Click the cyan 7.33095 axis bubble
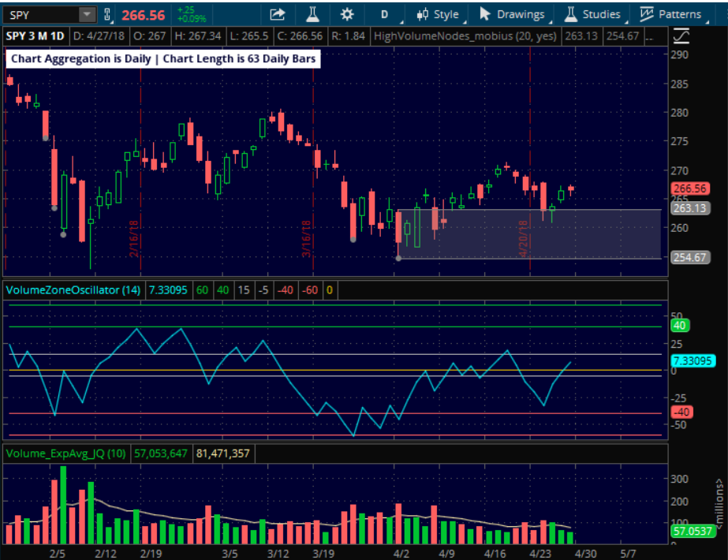The height and width of the screenshot is (560, 728). 693,360
